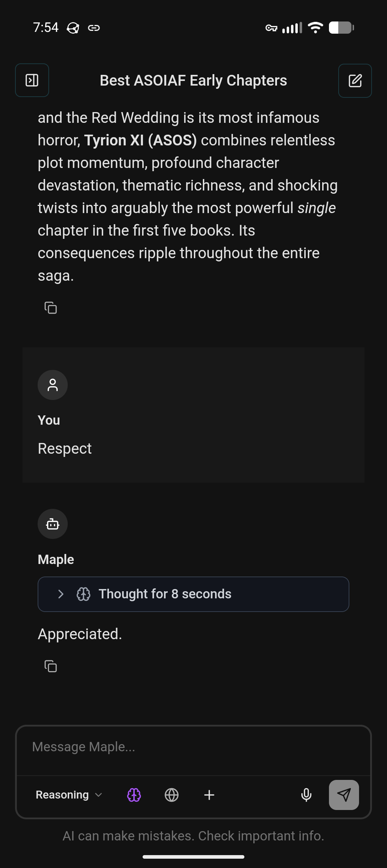Copy the "Appreciated." reply

(x=51, y=666)
